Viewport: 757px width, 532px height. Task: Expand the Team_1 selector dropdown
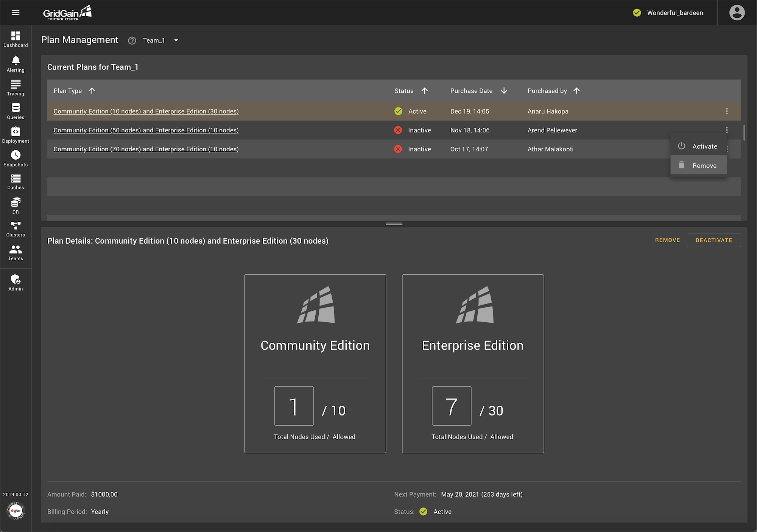[176, 40]
